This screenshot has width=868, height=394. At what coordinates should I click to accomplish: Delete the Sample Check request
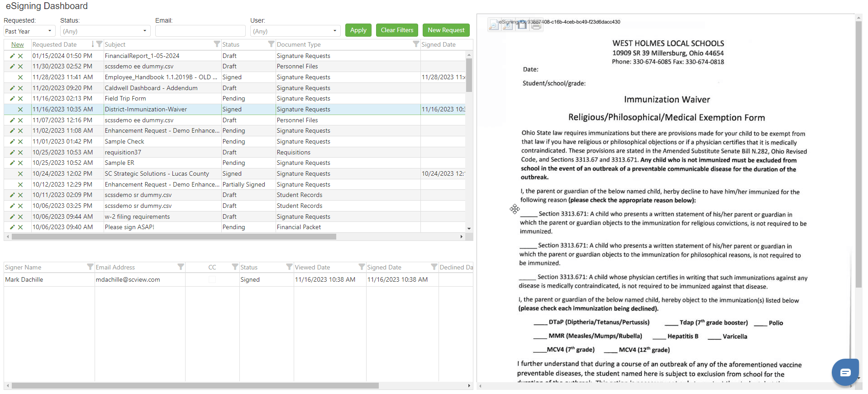coord(20,141)
